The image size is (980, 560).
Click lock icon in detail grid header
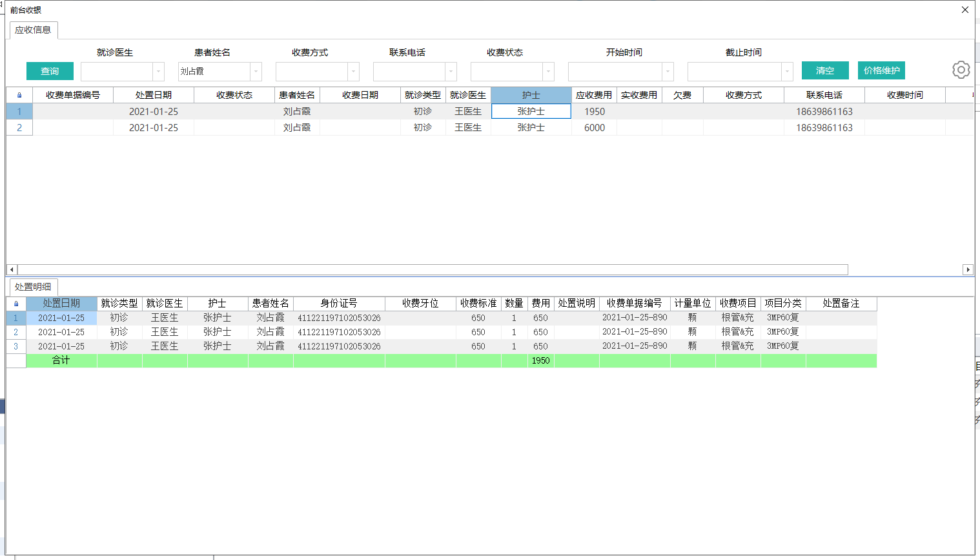pyautogui.click(x=16, y=304)
